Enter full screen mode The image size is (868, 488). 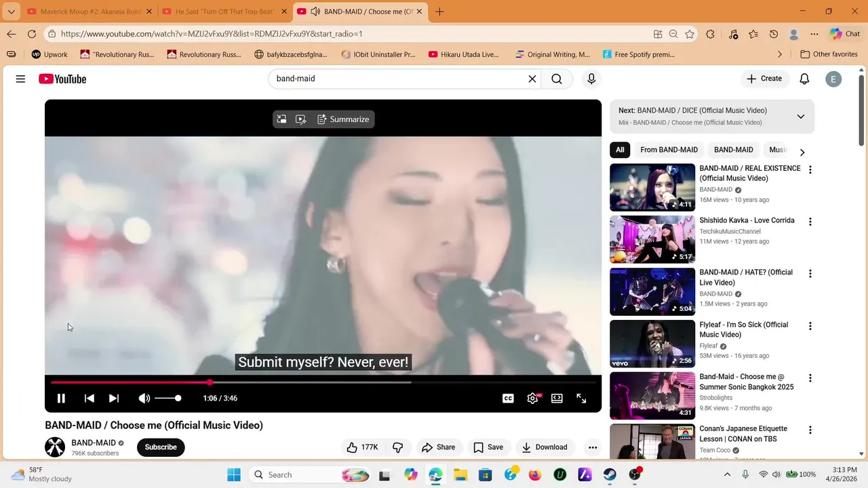click(581, 399)
